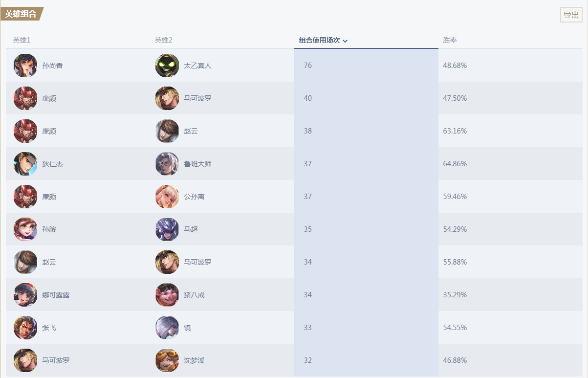
Task: Export data with 导出 button
Action: [571, 15]
